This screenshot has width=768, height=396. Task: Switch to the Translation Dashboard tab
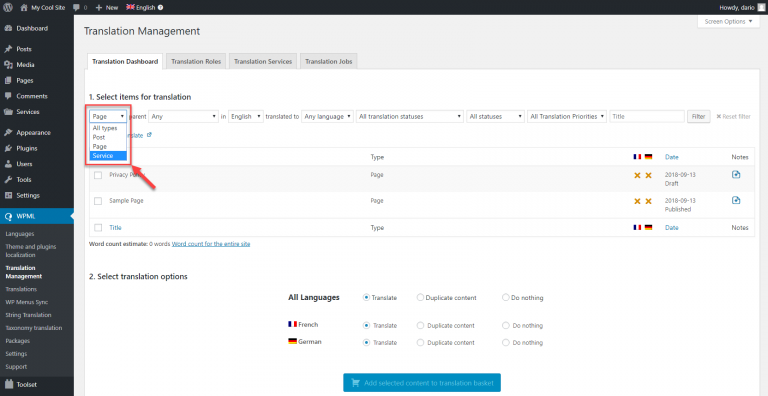pyautogui.click(x=125, y=62)
